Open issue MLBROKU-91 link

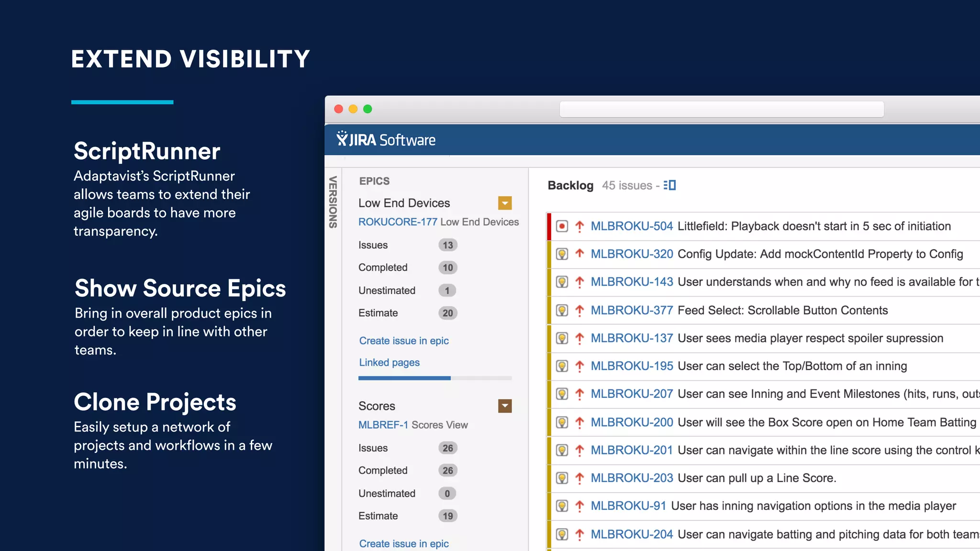pos(629,506)
